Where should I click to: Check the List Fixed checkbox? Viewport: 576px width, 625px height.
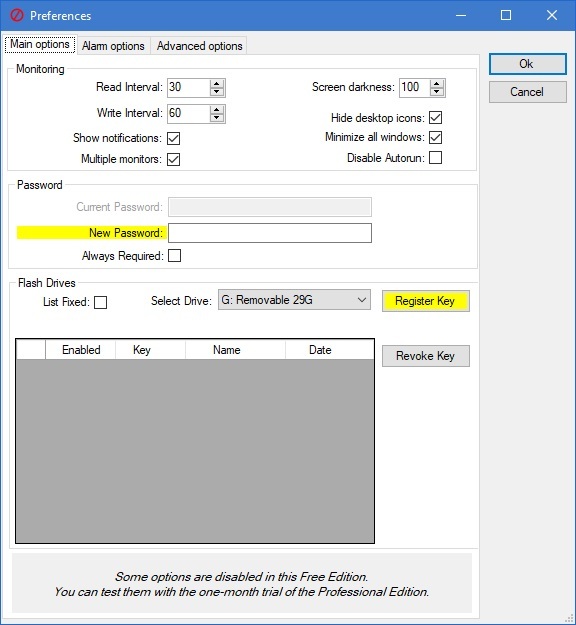click(x=100, y=302)
